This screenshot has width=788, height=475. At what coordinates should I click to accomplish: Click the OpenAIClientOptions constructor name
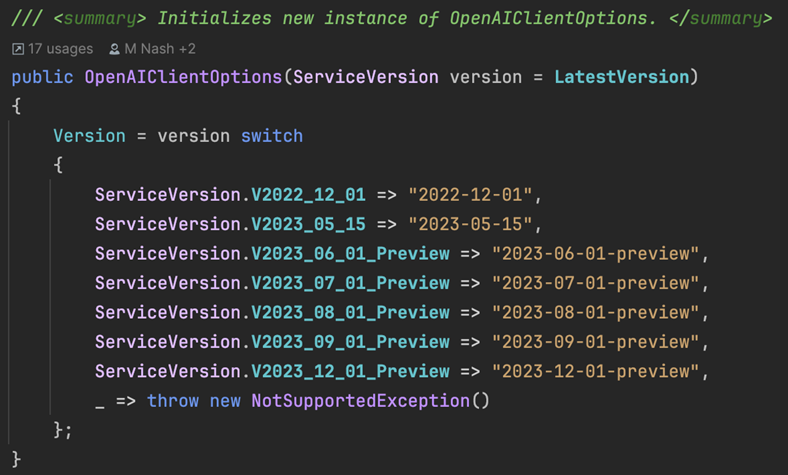pyautogui.click(x=183, y=77)
